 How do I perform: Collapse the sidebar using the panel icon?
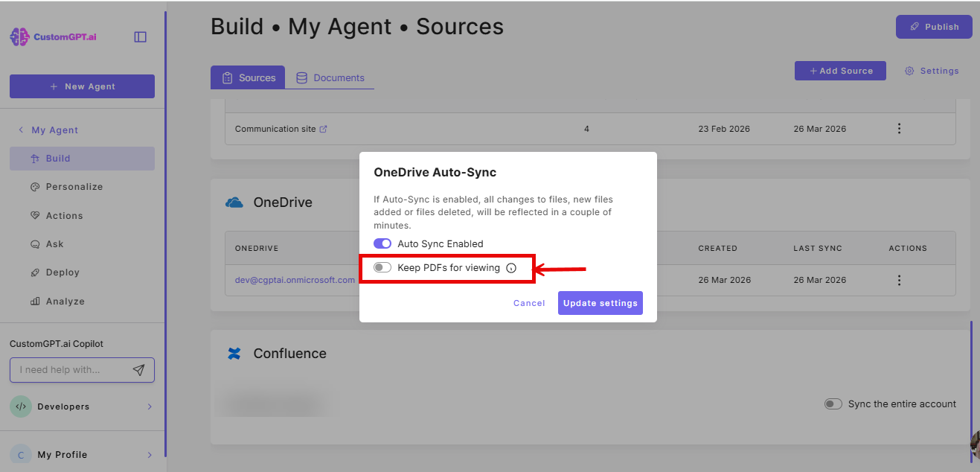(140, 36)
